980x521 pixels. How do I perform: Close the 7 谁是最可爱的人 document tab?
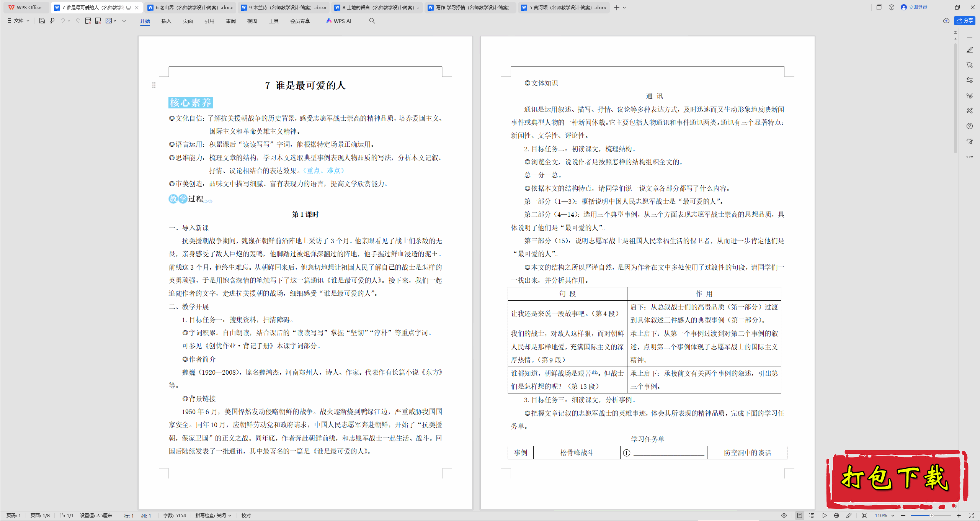[x=137, y=8]
